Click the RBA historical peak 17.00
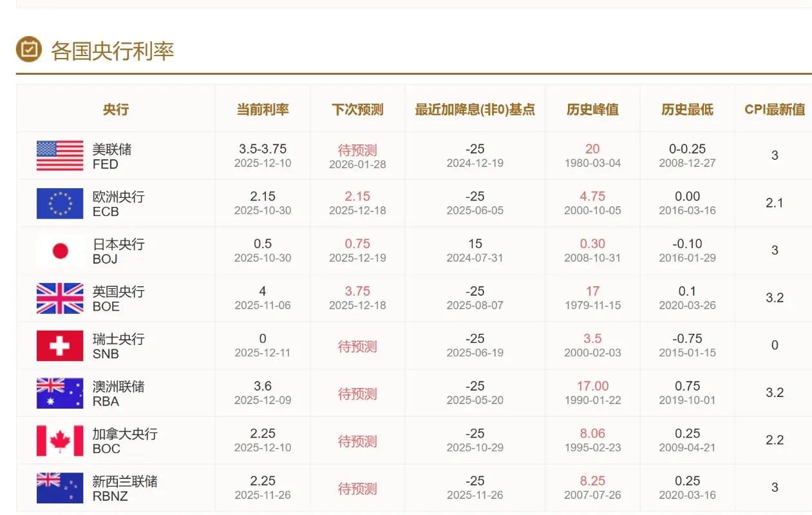812x515 pixels. pos(592,386)
